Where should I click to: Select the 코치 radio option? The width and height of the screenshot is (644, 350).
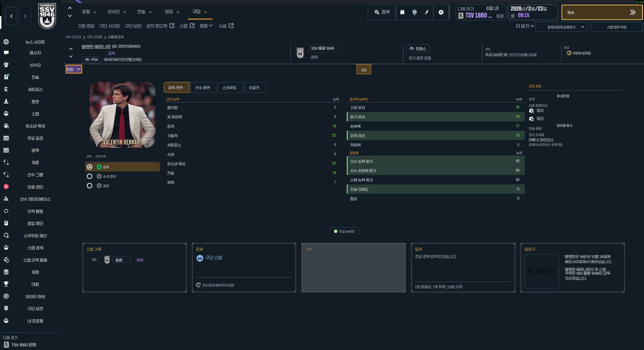[90, 186]
